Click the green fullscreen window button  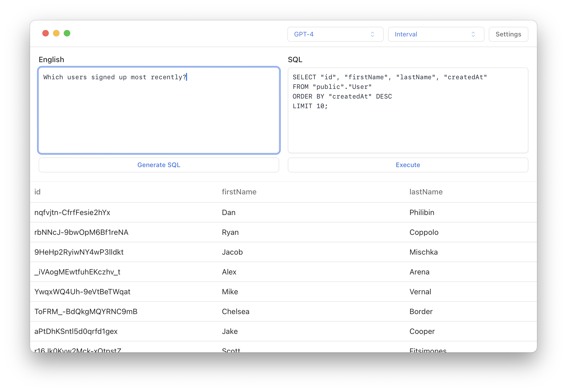coord(67,33)
